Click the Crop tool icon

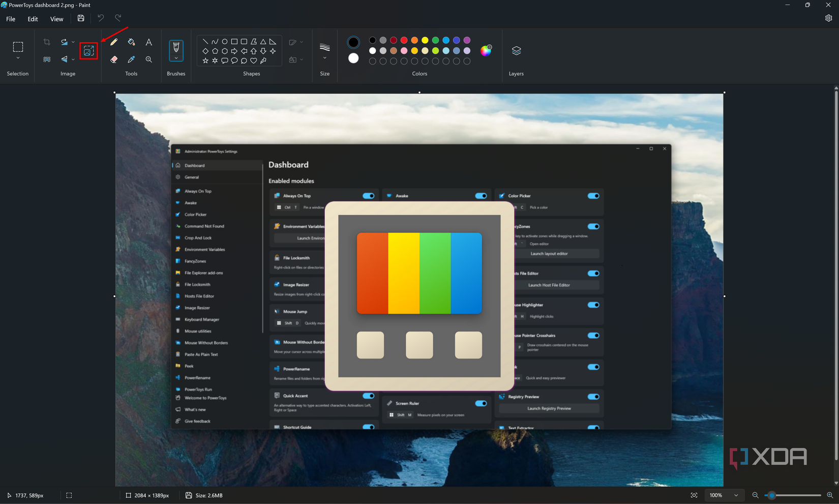coord(47,42)
